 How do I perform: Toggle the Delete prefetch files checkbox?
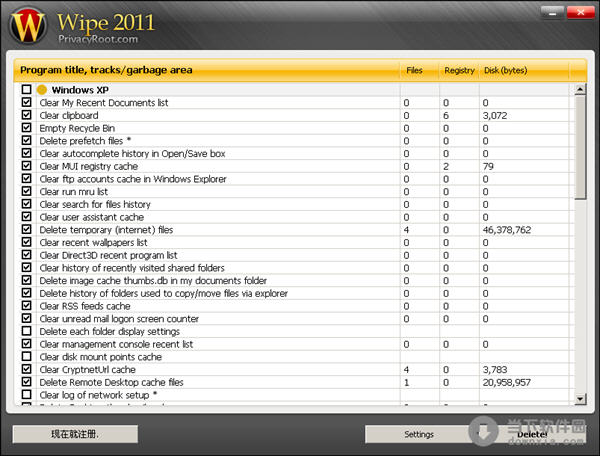[26, 140]
